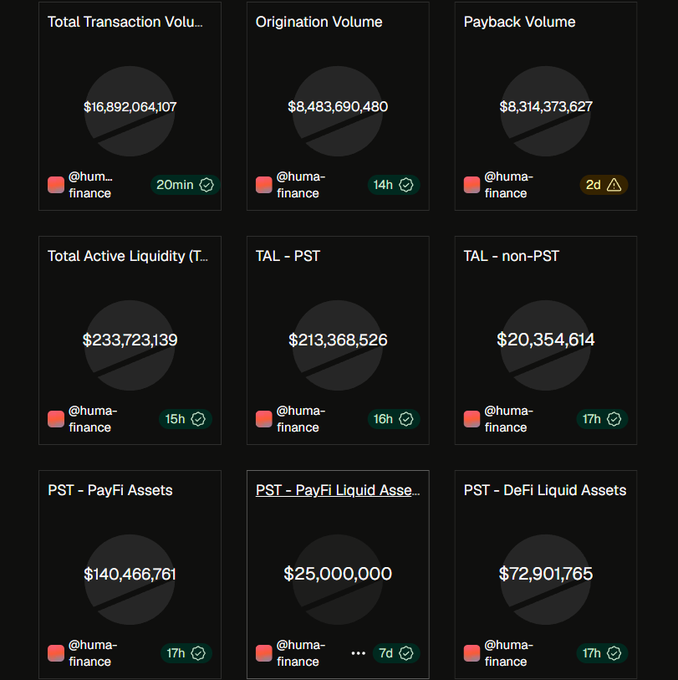Open @huma-finance profile link on DeFi Liquid Assets card
678x680 pixels.
(x=508, y=653)
